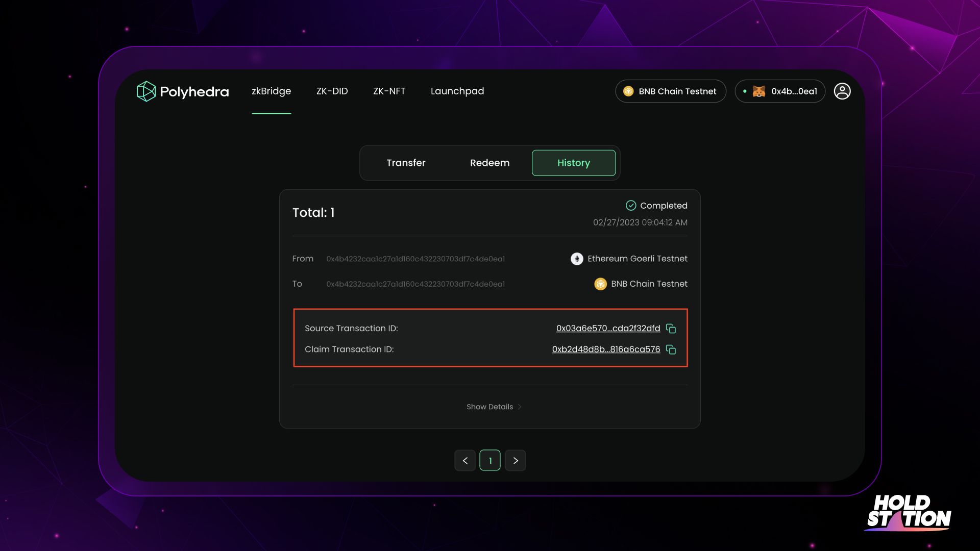
Task: Expand Show Details
Action: [494, 407]
